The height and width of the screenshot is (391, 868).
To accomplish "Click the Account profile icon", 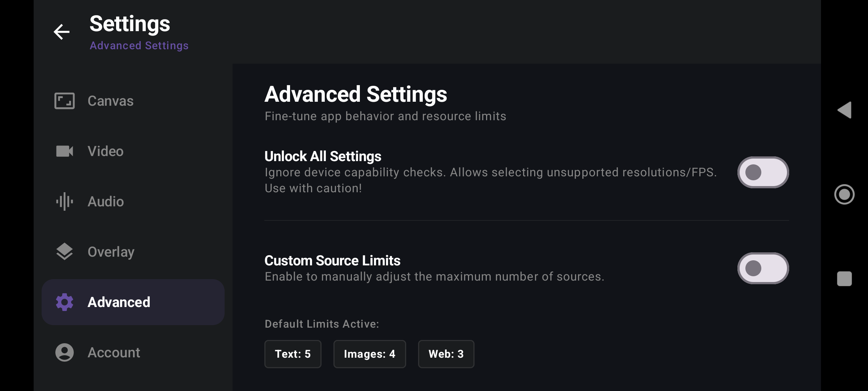I will click(x=64, y=352).
